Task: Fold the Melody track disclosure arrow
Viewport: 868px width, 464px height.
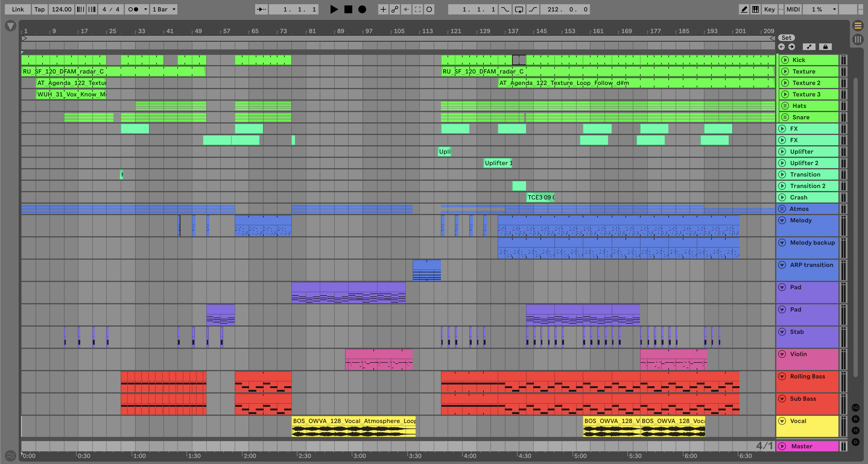Action: pyautogui.click(x=782, y=220)
